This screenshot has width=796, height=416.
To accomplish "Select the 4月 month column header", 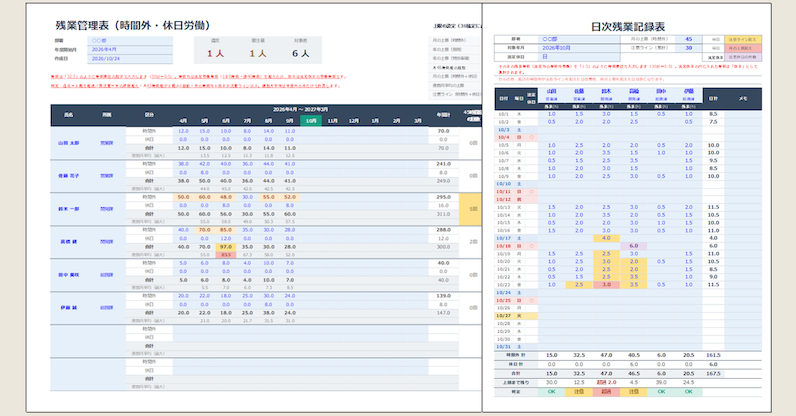I will [x=183, y=121].
